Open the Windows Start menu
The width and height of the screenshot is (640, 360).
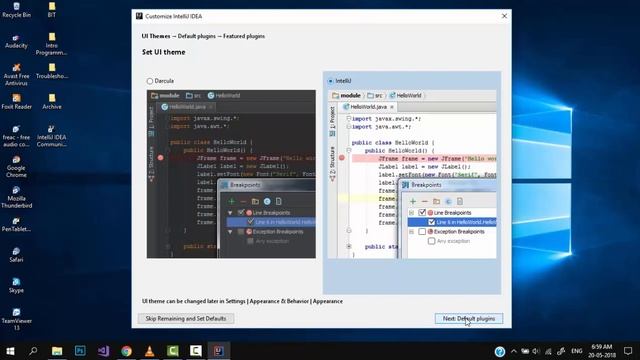[10, 351]
